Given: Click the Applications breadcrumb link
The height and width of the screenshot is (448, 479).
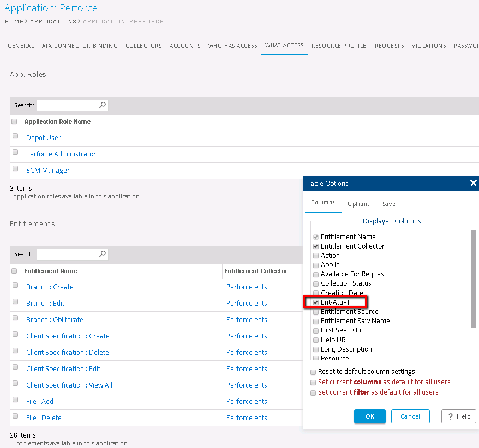Looking at the screenshot, I should pyautogui.click(x=53, y=22).
